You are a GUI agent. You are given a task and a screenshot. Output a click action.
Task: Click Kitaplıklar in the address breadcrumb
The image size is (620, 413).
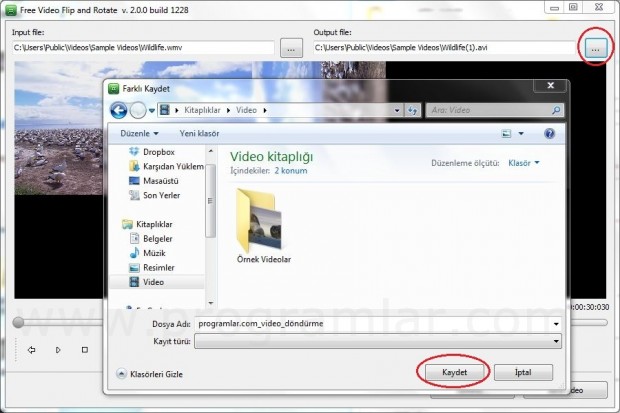202,110
